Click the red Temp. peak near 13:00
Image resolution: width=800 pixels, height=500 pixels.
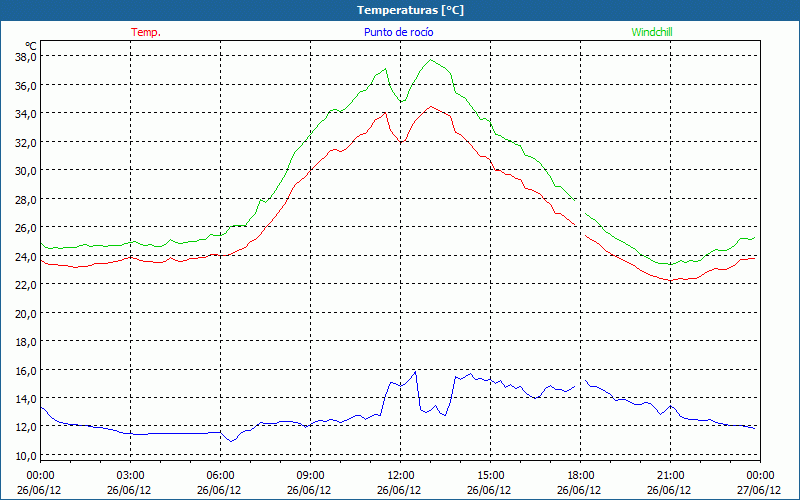[x=431, y=107]
